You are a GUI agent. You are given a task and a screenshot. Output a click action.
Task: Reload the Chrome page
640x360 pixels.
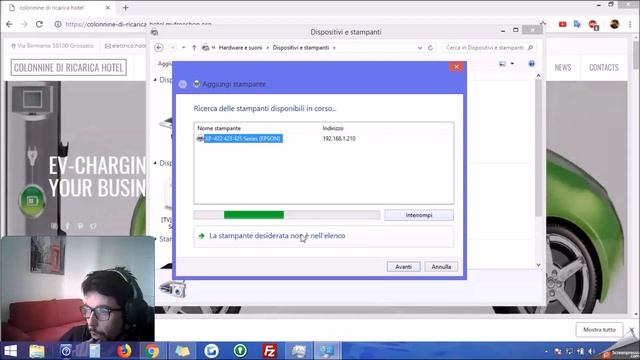(x=39, y=24)
